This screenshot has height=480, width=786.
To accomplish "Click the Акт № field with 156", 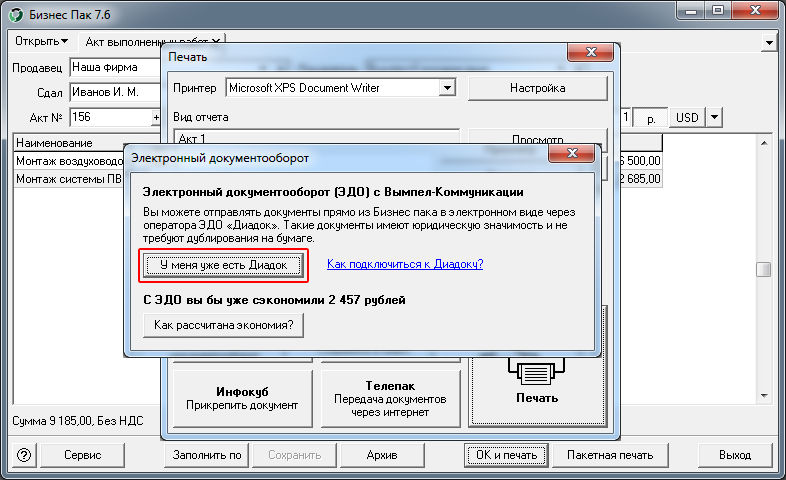I will tap(110, 117).
